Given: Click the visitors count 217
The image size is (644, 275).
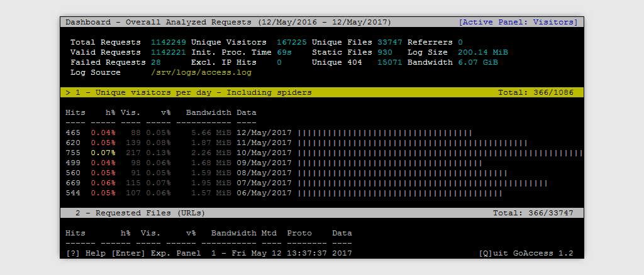Looking at the screenshot, I should (133, 153).
